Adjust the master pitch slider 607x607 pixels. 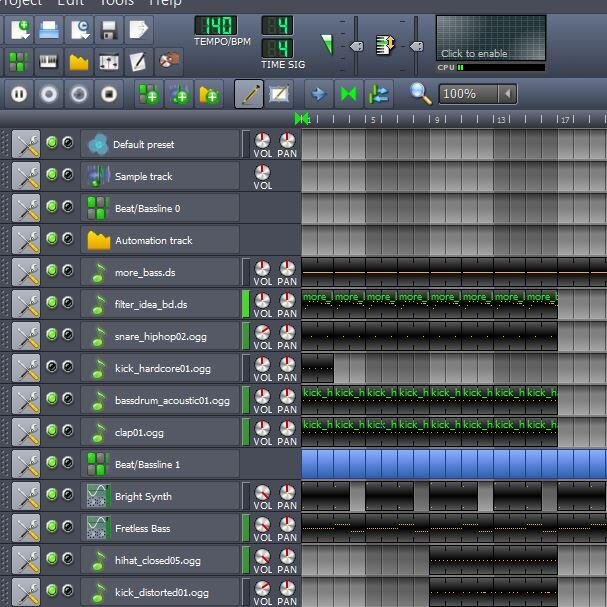point(417,46)
